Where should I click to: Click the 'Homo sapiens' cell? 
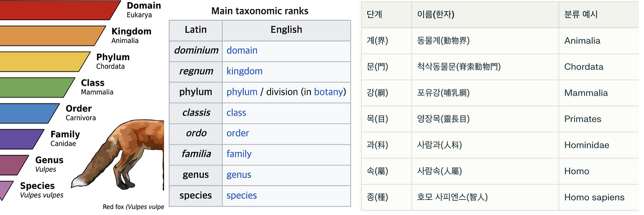coord(594,197)
